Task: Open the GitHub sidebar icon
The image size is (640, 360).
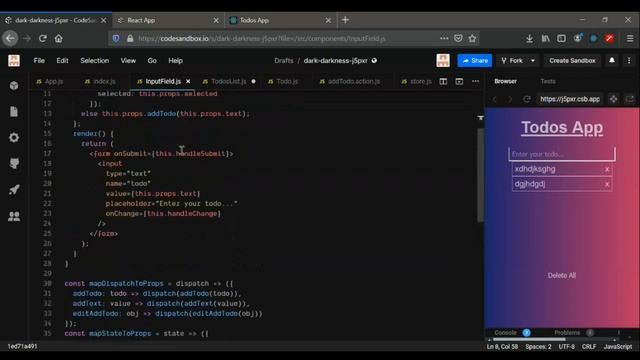Action: [14, 163]
